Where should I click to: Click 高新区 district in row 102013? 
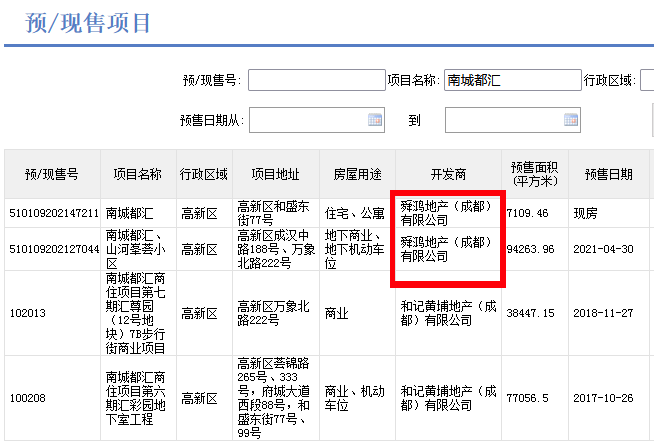199,313
